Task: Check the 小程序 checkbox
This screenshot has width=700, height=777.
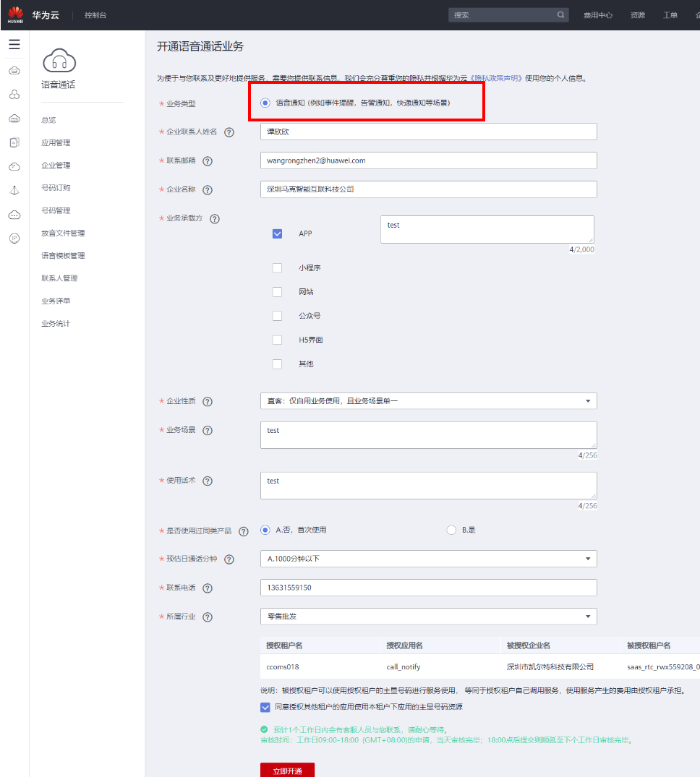Action: tap(277, 268)
